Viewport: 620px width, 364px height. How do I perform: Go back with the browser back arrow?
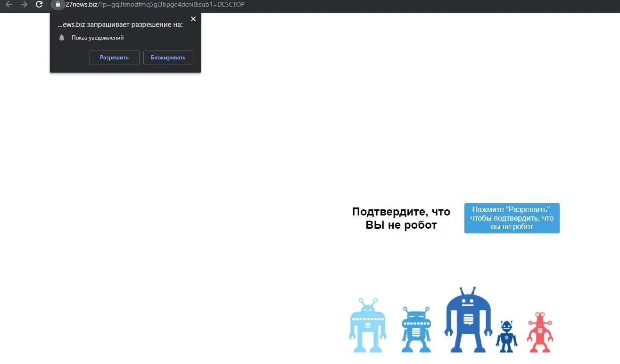click(8, 4)
